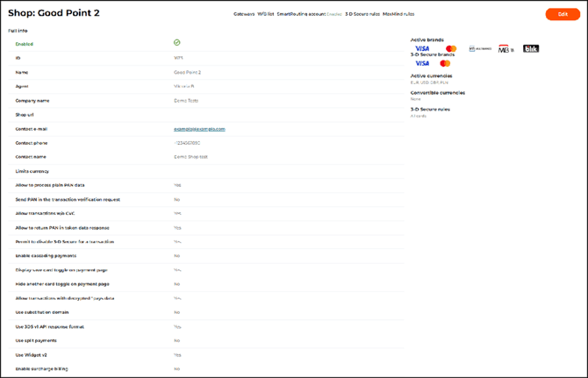Click the Active currencies list
This screenshot has height=378, width=588.
tap(428, 82)
